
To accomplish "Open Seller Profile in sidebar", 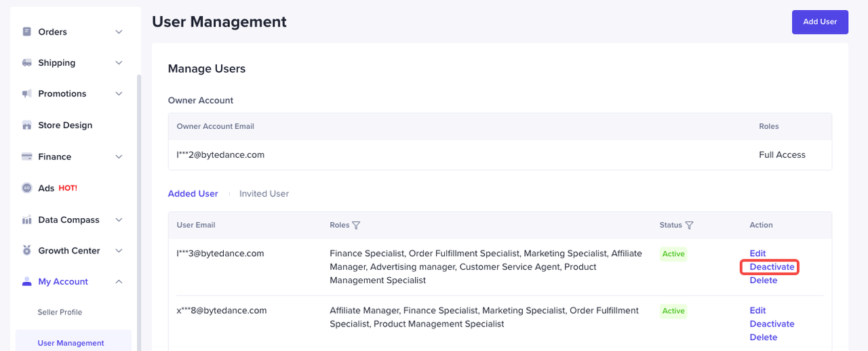I will pos(60,312).
